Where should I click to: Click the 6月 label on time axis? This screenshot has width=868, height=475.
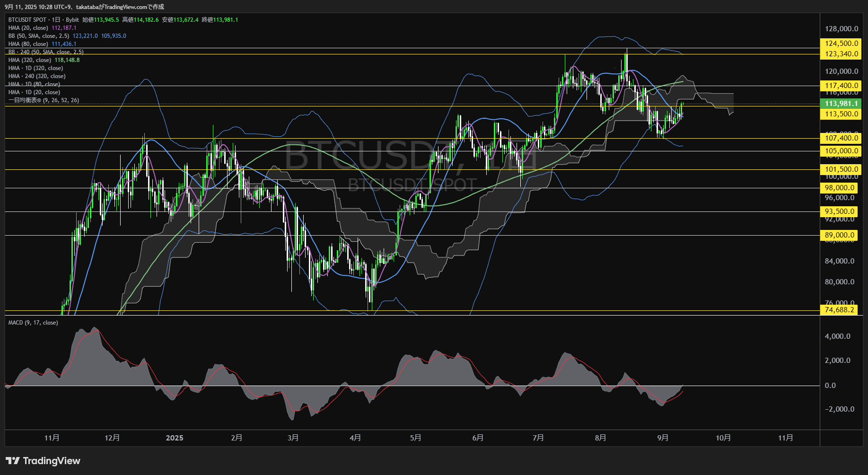(x=478, y=438)
